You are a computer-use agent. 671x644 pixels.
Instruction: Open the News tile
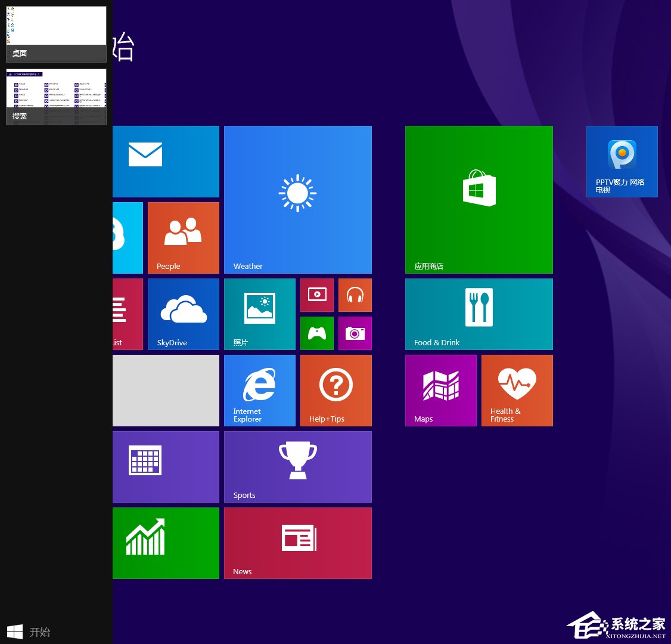297,543
